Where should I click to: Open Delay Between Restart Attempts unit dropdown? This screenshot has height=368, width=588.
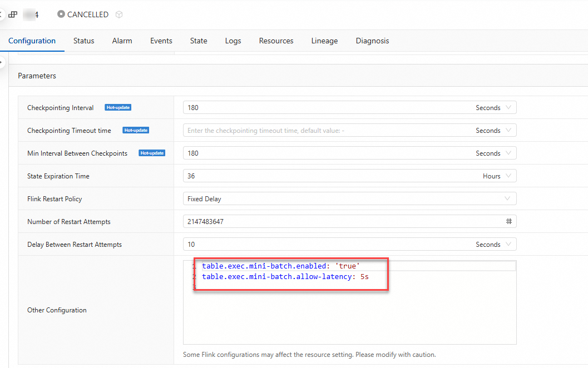coord(493,245)
